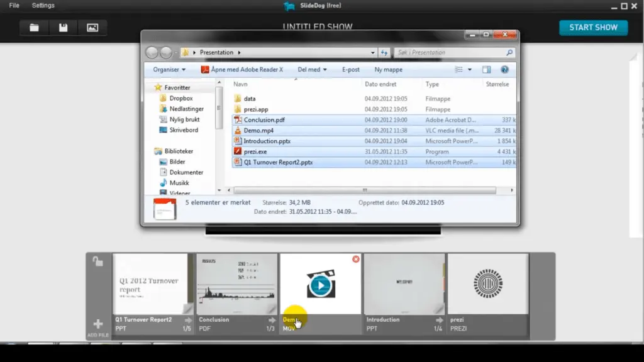This screenshot has height=362, width=644.
Task: Open the folder icon in SlideDog toolbar
Action: click(34, 28)
